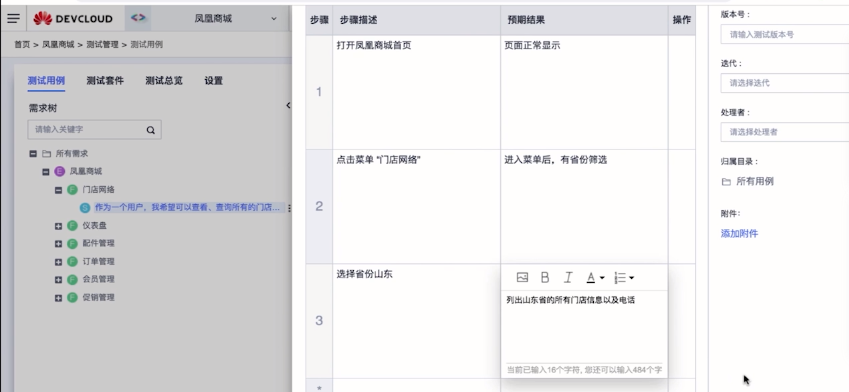Switch to the 设置 tab
This screenshot has width=849, height=392.
click(213, 81)
